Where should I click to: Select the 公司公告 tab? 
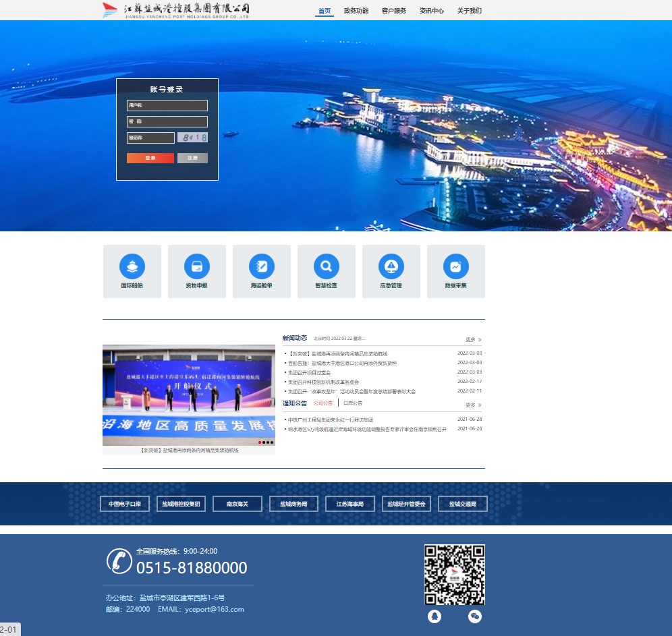[323, 403]
